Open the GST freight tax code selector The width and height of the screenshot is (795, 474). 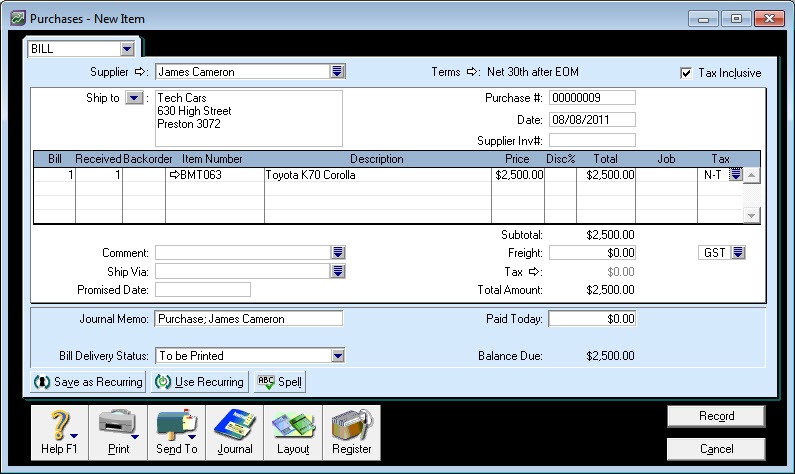[739, 253]
